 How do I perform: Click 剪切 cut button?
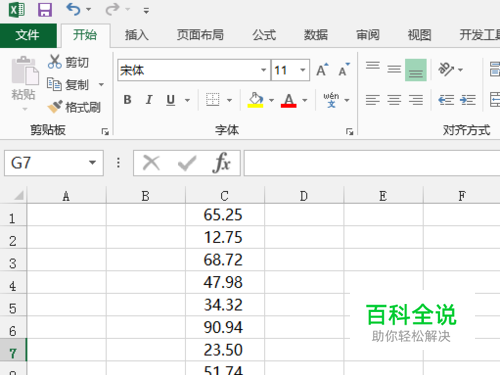(69, 62)
